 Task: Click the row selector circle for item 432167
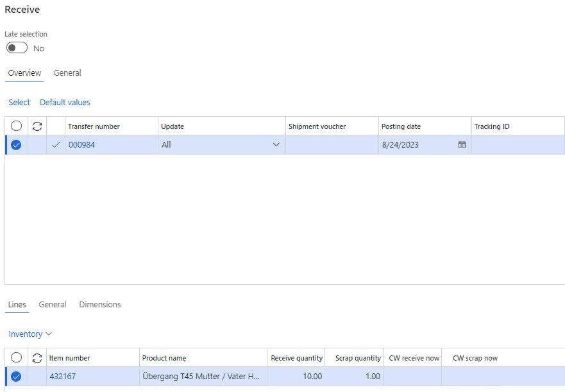[x=16, y=376]
